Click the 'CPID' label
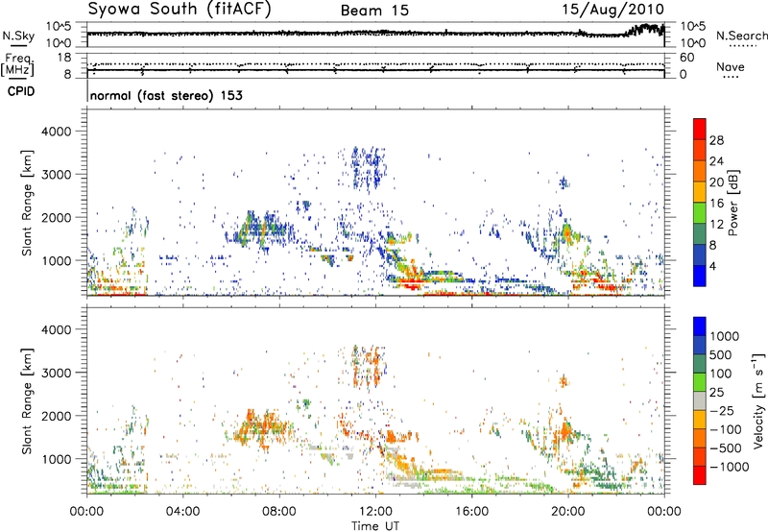The image size is (768, 532). (x=21, y=91)
